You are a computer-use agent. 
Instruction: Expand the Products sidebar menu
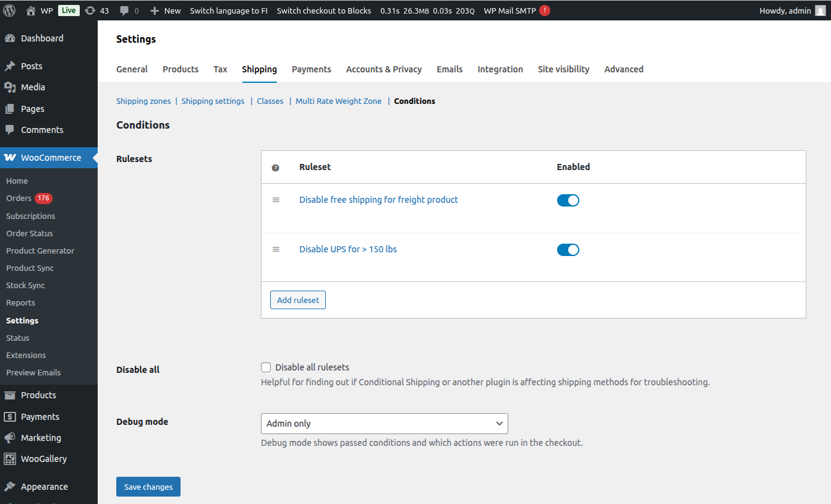click(38, 395)
